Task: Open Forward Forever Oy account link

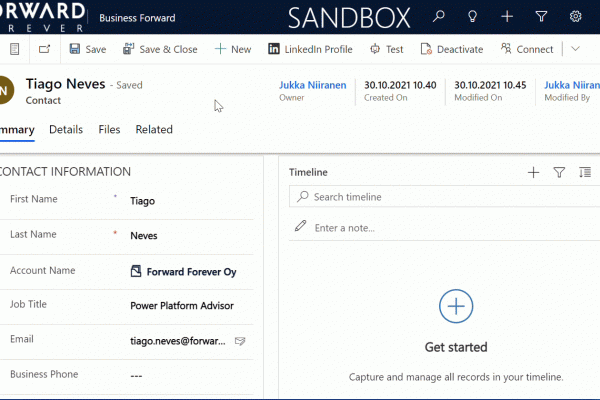Action: tap(191, 272)
